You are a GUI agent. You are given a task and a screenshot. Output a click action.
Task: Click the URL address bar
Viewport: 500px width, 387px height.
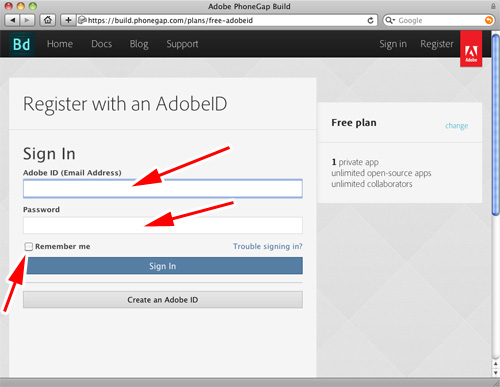pyautogui.click(x=227, y=20)
